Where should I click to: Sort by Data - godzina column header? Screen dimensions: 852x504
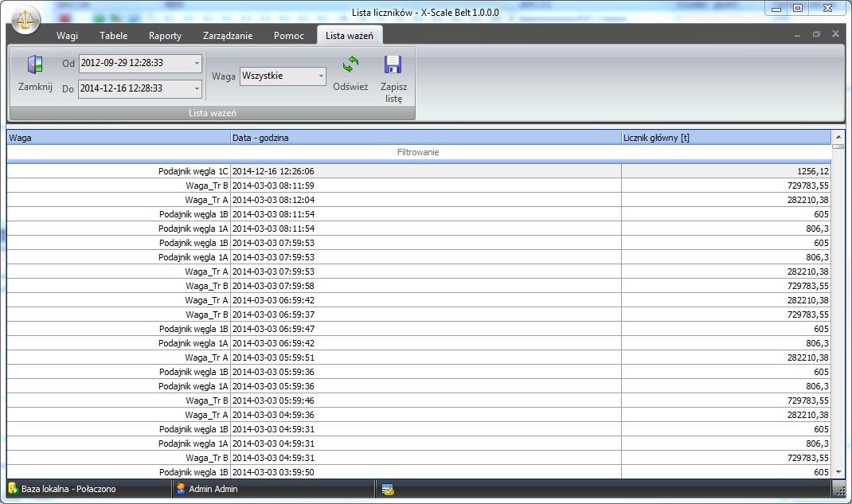click(x=425, y=138)
